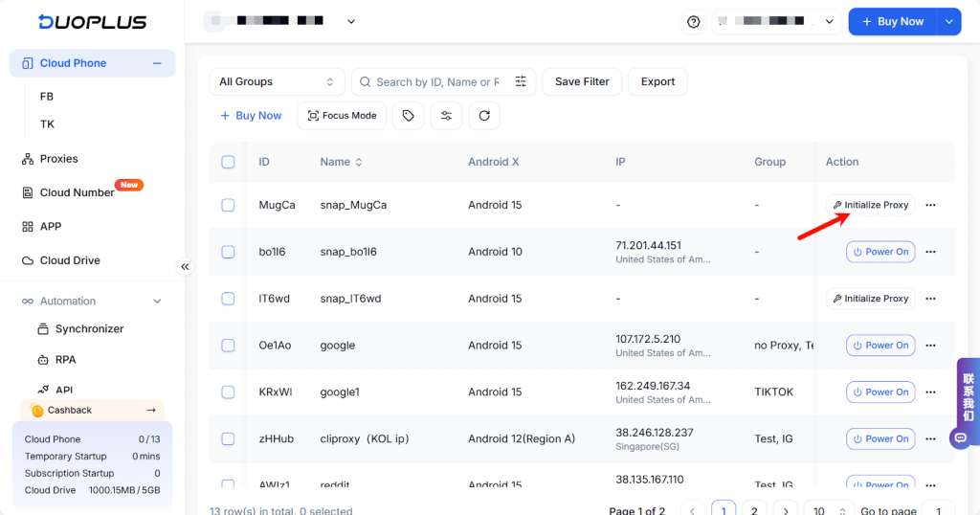Collapse the sidebar with the double-chevron icon
Screen dimensions: 980x515
185,267
